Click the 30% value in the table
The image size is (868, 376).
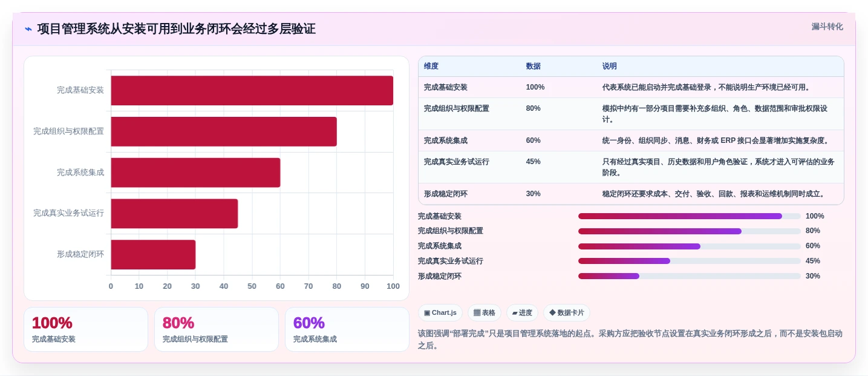[x=534, y=194]
